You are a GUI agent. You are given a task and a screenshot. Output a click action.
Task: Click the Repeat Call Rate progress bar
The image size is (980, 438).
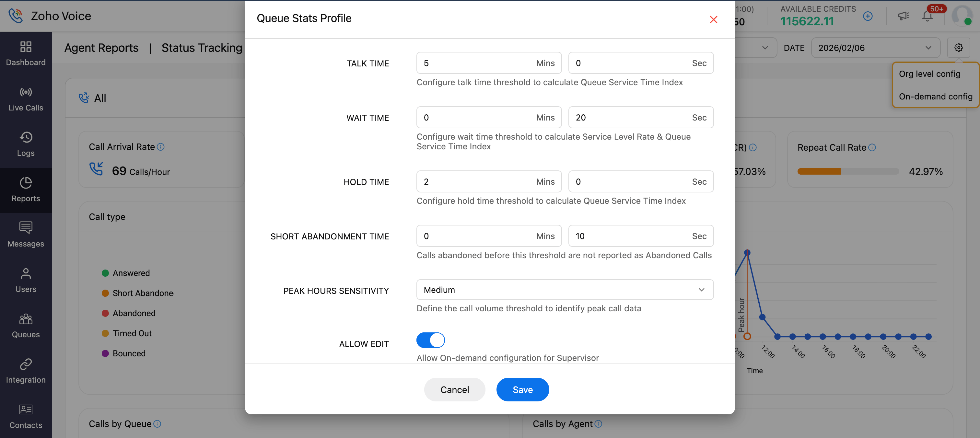coord(847,171)
